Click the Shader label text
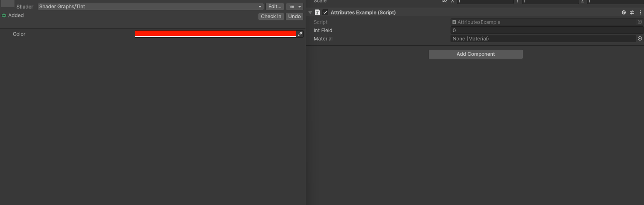The width and height of the screenshot is (644, 205). [x=25, y=7]
